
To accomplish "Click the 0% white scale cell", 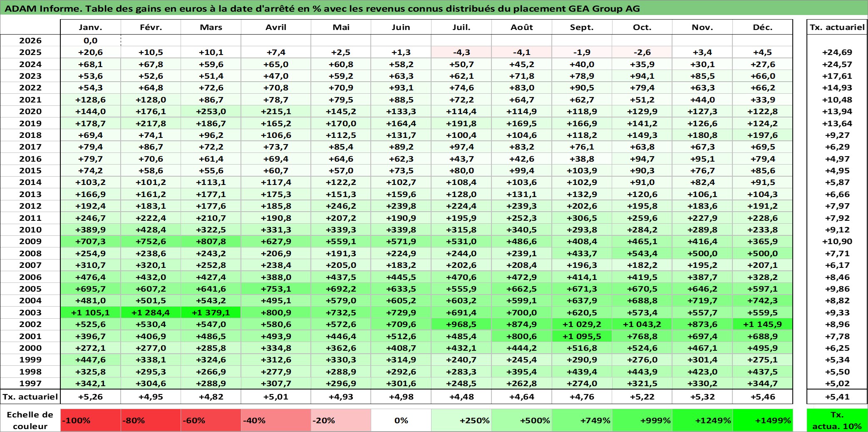I will coord(401,420).
